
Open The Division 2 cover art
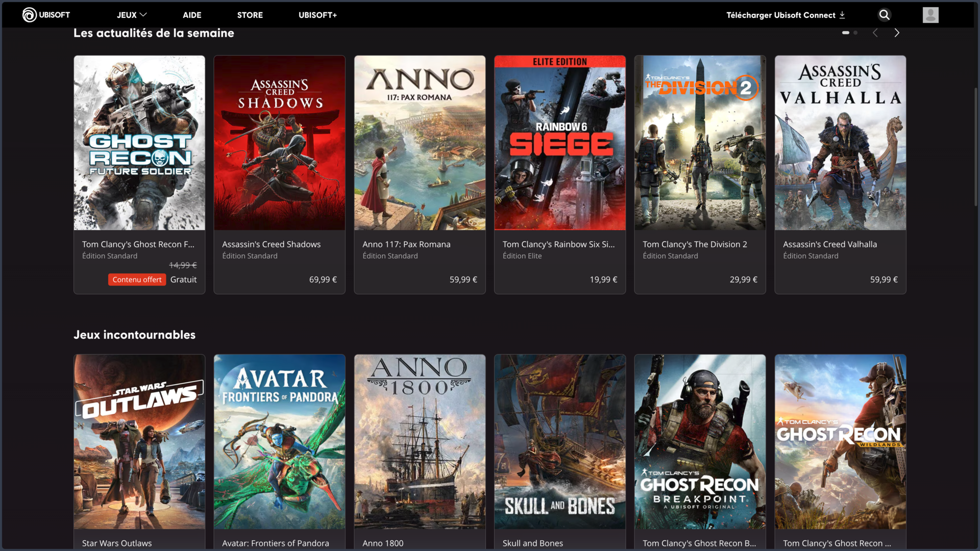[700, 143]
